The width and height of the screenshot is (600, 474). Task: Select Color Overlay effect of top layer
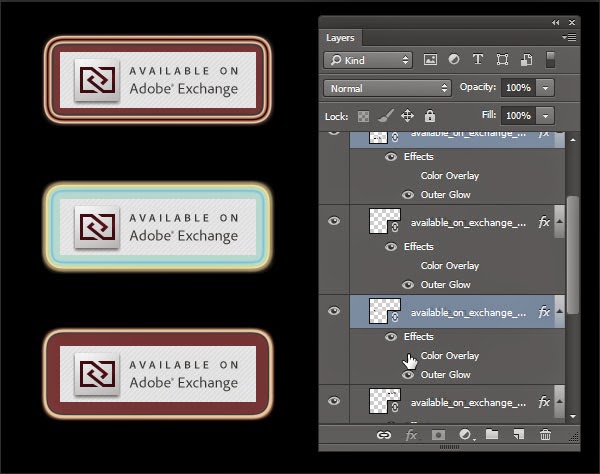click(x=450, y=176)
